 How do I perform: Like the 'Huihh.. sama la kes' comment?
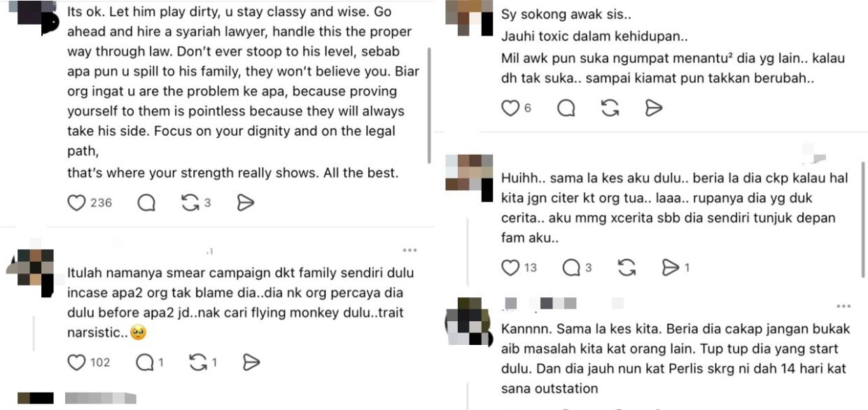(x=511, y=267)
